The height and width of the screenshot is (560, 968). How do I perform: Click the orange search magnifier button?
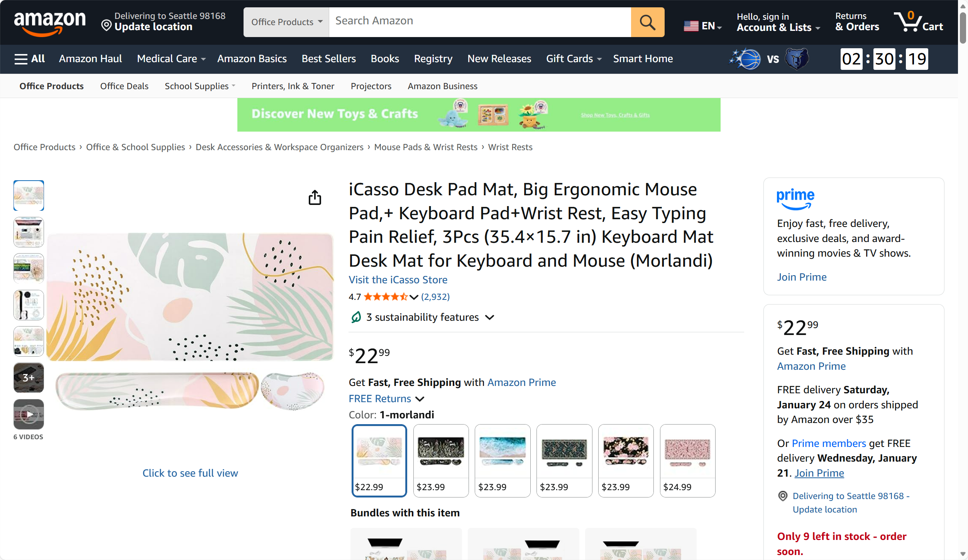647,22
